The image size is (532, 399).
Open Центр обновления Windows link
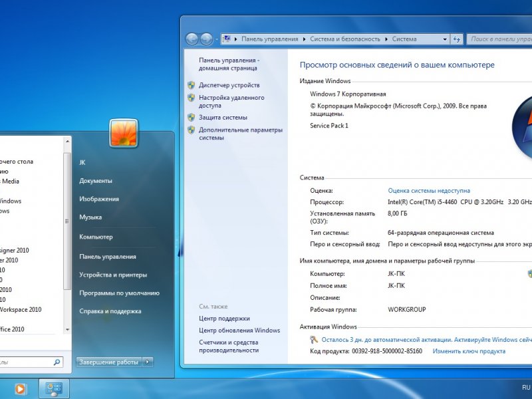point(239,330)
